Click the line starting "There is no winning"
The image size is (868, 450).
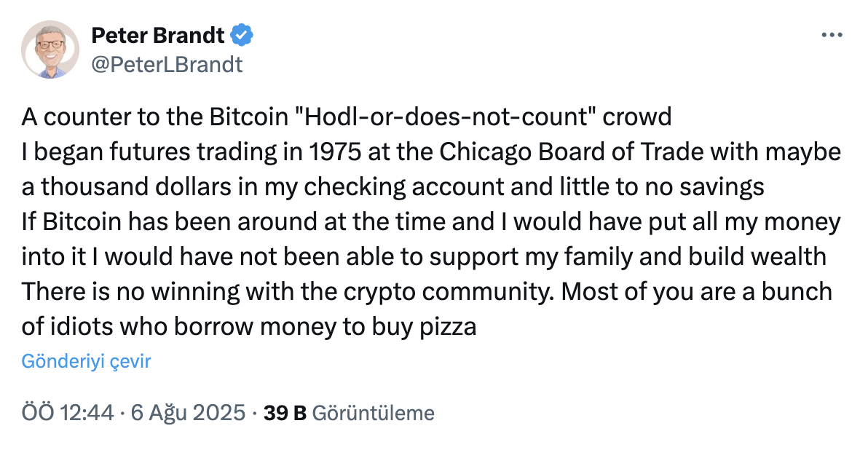pos(427,292)
